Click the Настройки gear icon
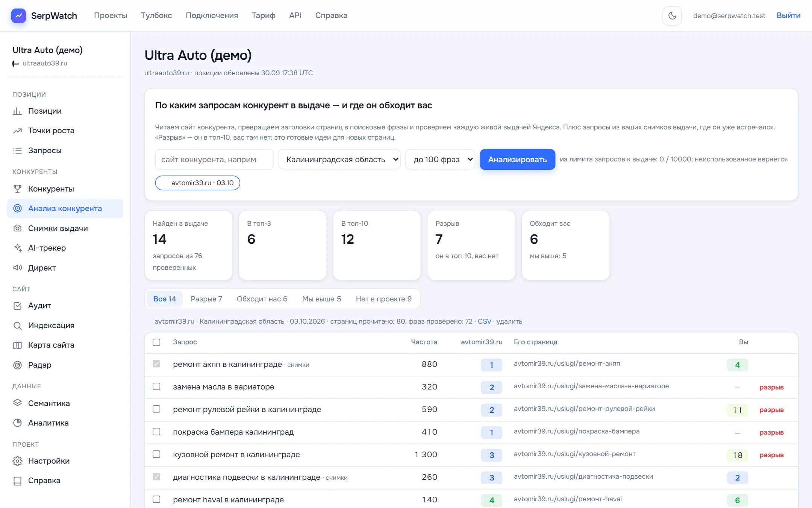Viewport: 812px width, 508px height. pos(17,461)
